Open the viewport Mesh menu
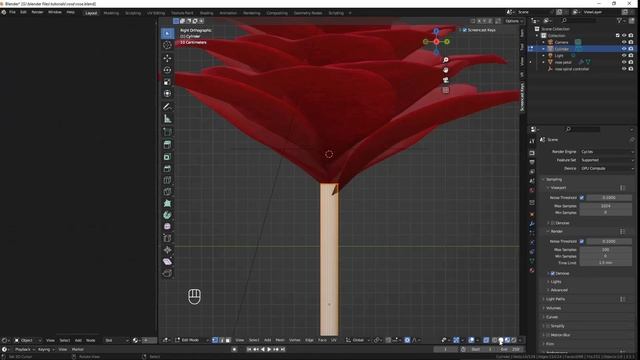This screenshot has height=360, width=640. coord(280,340)
